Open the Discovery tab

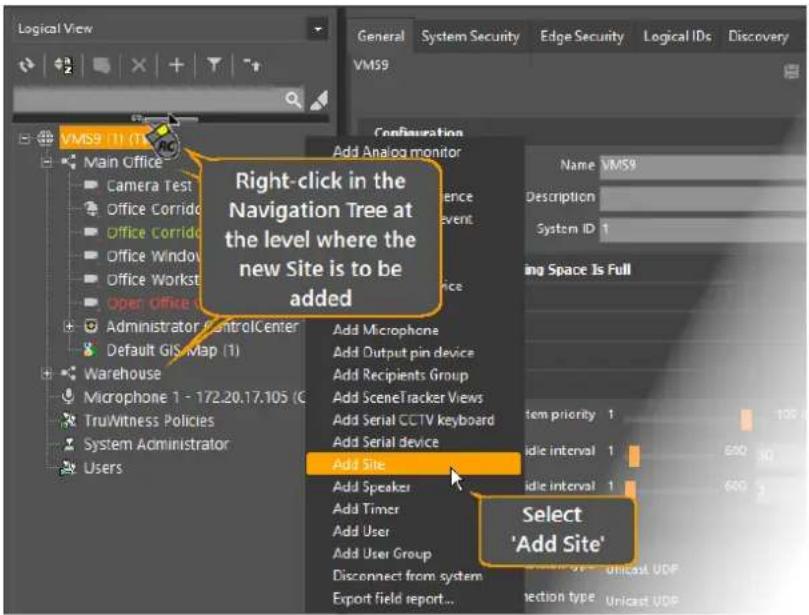[x=758, y=36]
